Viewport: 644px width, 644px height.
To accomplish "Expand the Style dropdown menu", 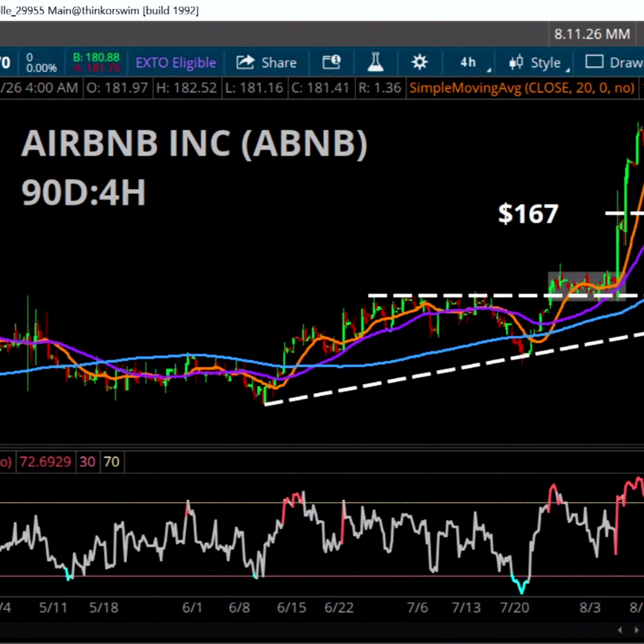I will 567,70.
